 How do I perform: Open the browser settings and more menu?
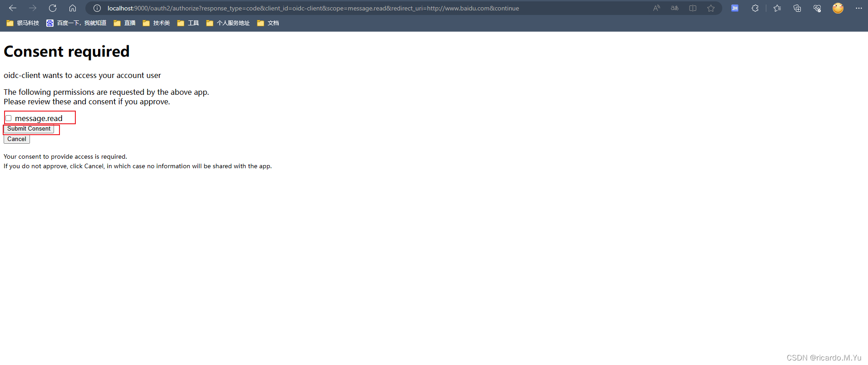point(858,8)
